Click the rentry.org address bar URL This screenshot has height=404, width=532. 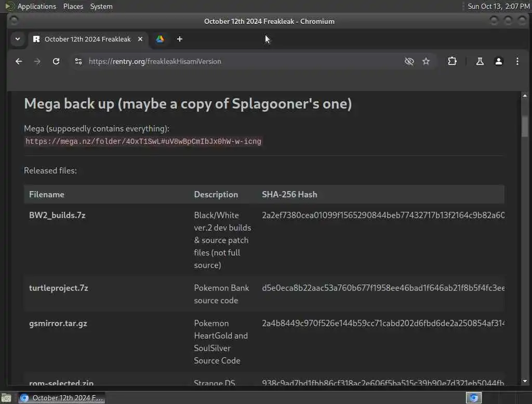click(x=155, y=61)
